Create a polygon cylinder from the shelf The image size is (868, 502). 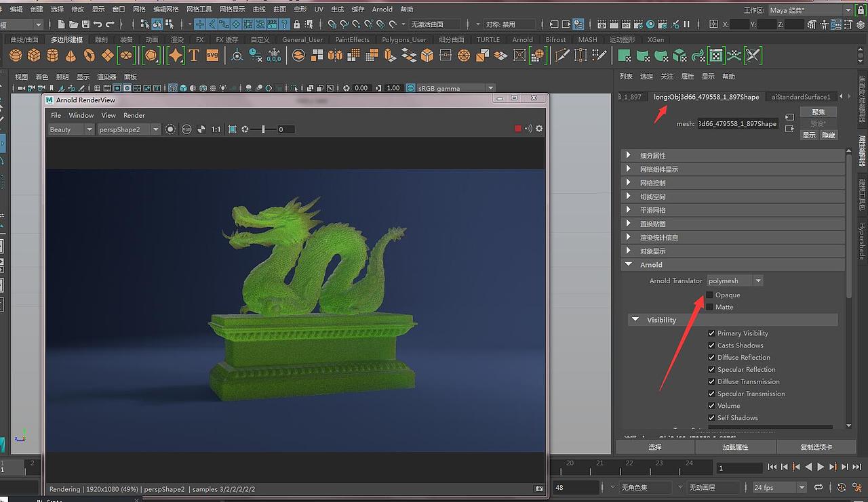pyautogui.click(x=52, y=55)
